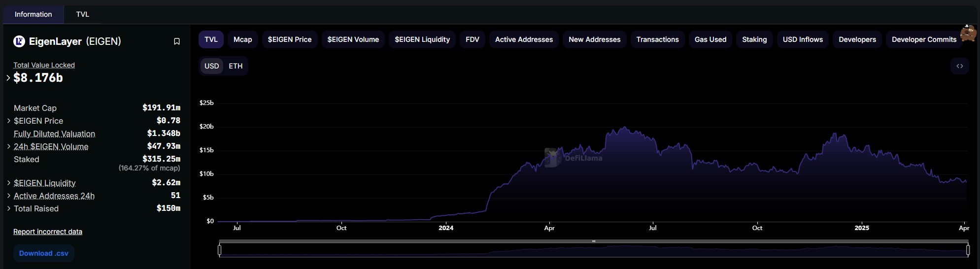Click the left handle of the range slider
This screenshot has height=269, width=980.
click(x=220, y=250)
